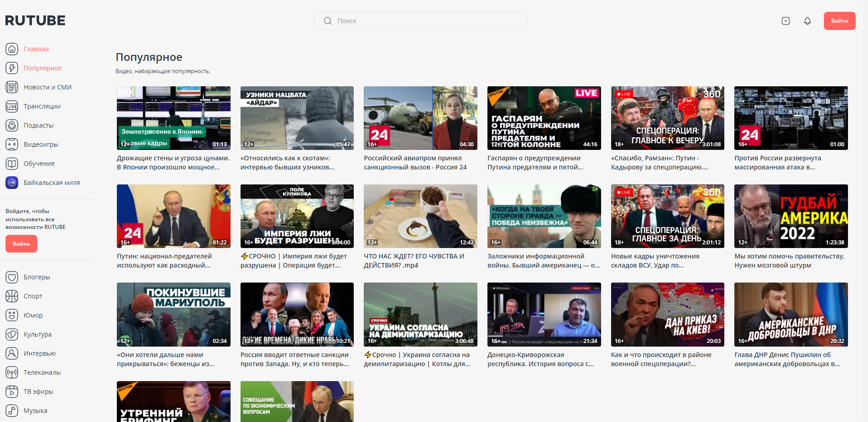The image size is (868, 422).
Task: Open Против России развернута атака title
Action: click(x=778, y=163)
